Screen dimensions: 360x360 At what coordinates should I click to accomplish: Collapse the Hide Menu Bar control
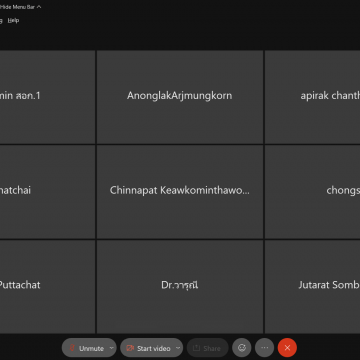pos(21,7)
